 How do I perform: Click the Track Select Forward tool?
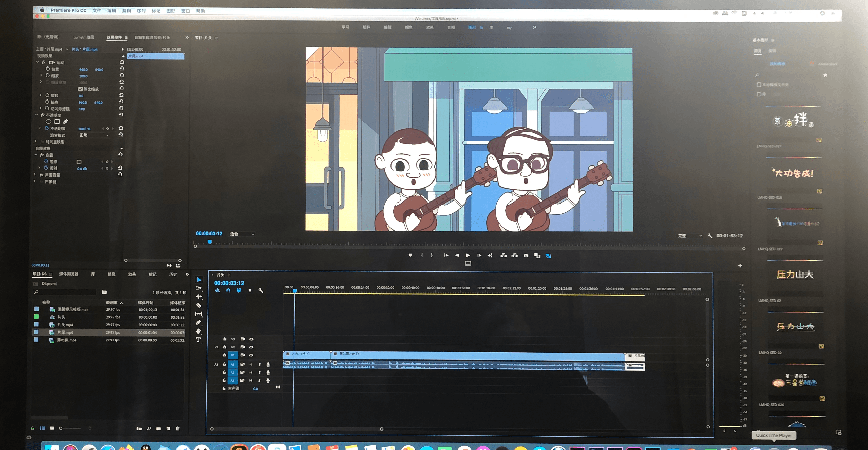[x=199, y=288]
